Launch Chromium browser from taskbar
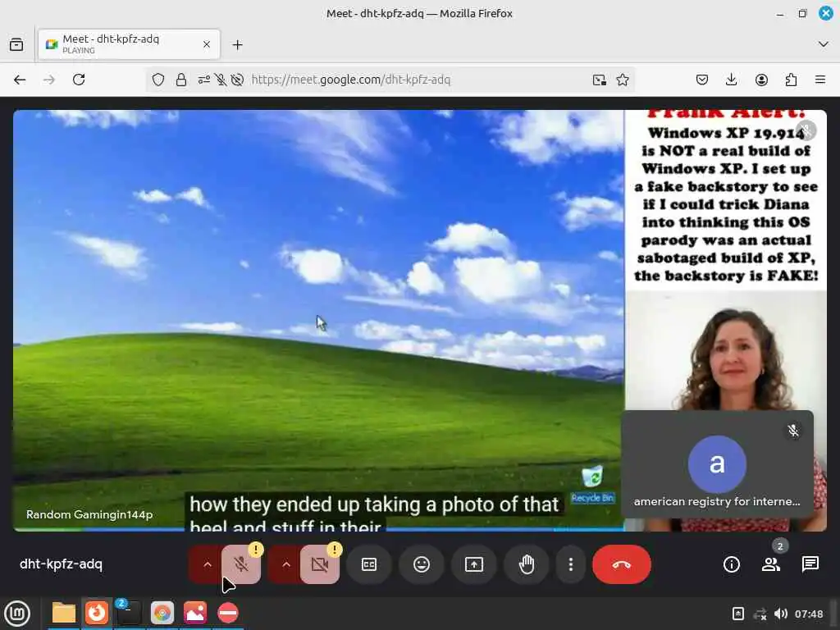840x630 pixels. (162, 613)
